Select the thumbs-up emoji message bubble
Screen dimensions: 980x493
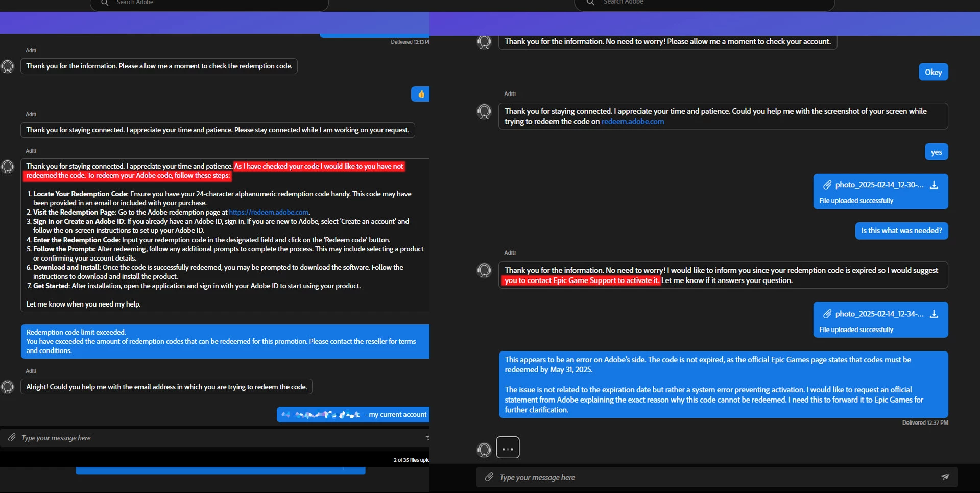pos(420,94)
